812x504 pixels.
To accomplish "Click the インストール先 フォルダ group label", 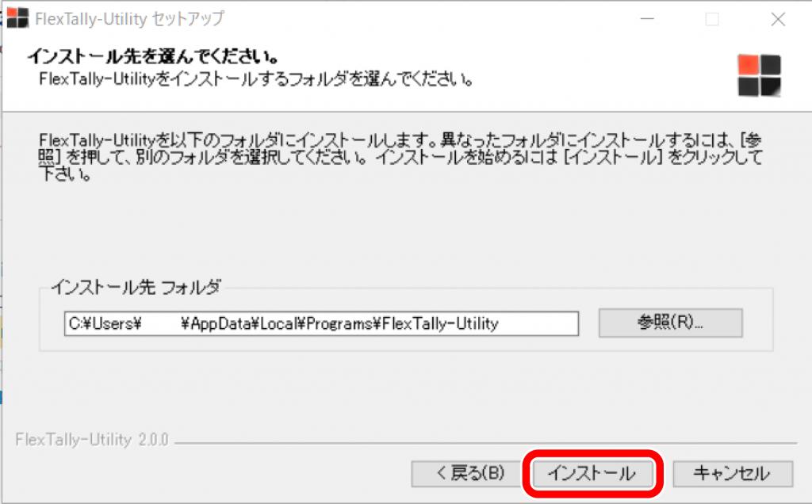I will coord(136,287).
